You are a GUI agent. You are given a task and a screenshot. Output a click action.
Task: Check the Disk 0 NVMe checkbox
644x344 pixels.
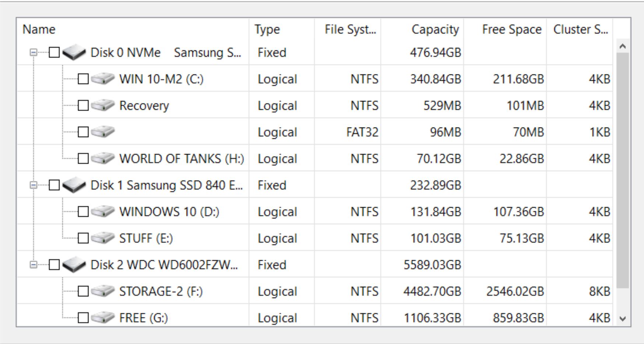tap(54, 52)
